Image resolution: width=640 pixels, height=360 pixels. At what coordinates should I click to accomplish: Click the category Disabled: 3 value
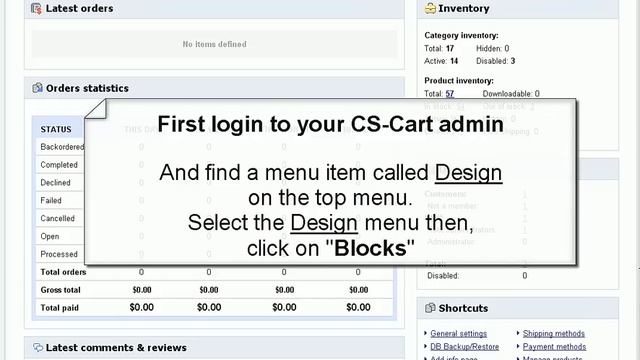click(513, 61)
